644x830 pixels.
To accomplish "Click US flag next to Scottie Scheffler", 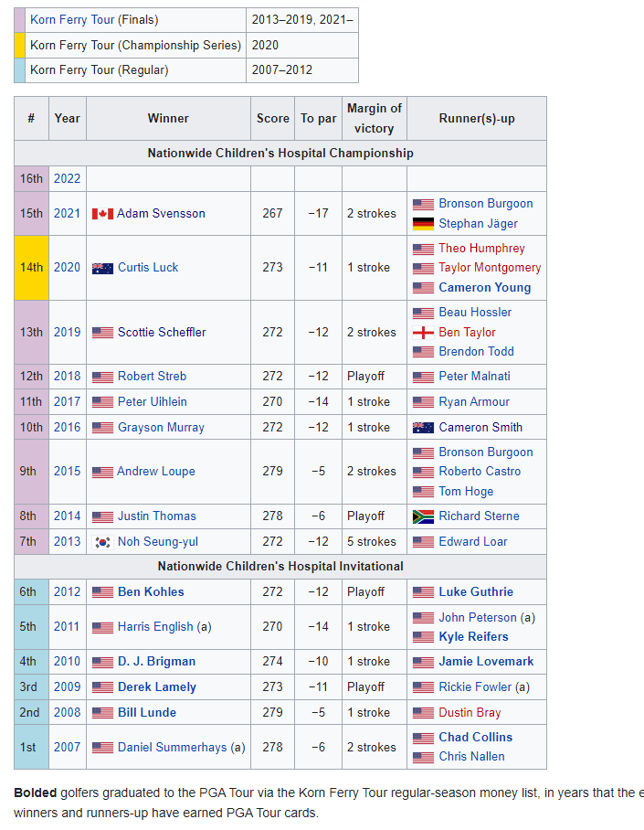I will click(102, 333).
